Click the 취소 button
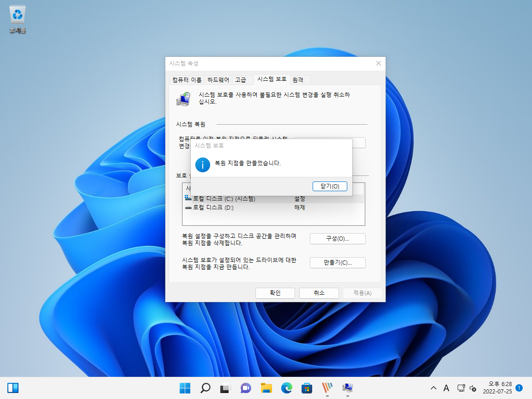532x399 pixels. tap(319, 293)
